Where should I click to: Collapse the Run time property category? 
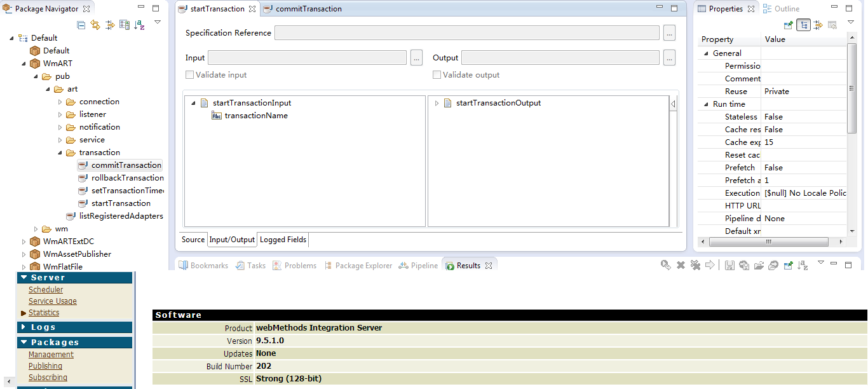click(x=706, y=104)
